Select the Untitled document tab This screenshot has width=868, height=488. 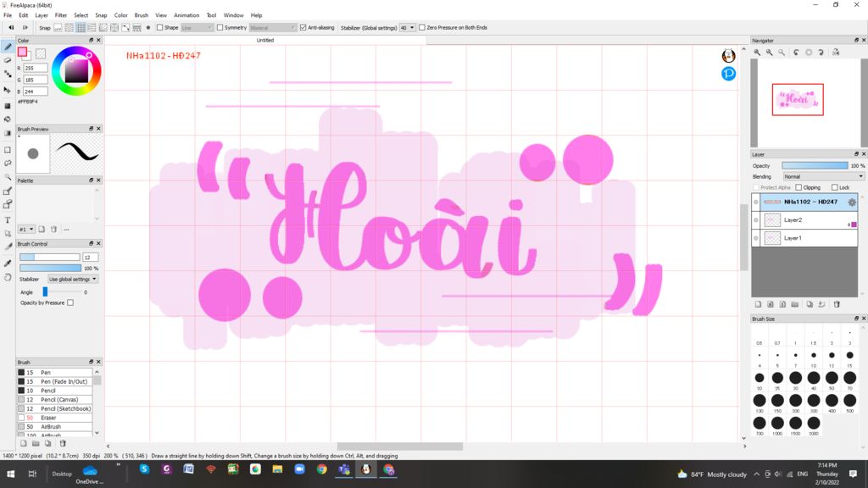pyautogui.click(x=265, y=41)
